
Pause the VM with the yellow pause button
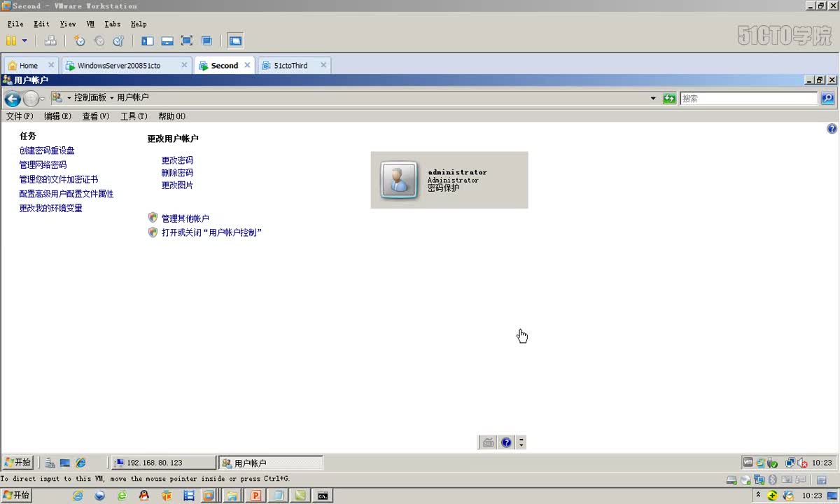(11, 41)
